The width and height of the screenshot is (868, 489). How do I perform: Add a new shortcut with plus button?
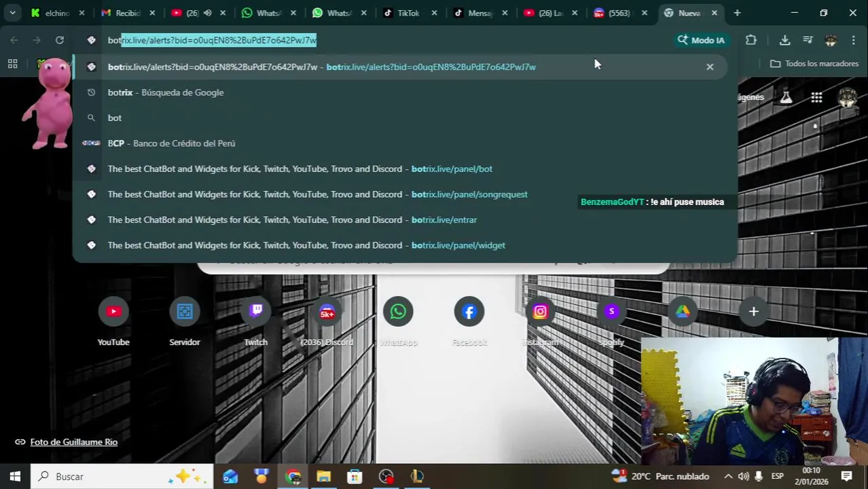coord(753,312)
